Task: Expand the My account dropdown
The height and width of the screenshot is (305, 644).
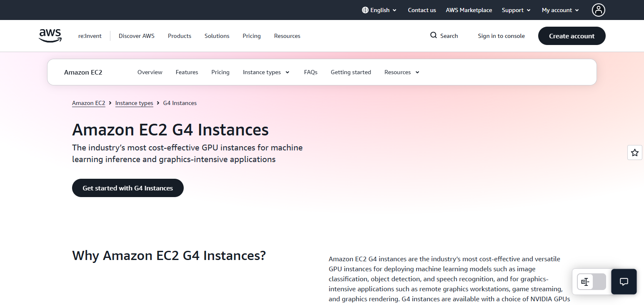Action: pos(560,10)
